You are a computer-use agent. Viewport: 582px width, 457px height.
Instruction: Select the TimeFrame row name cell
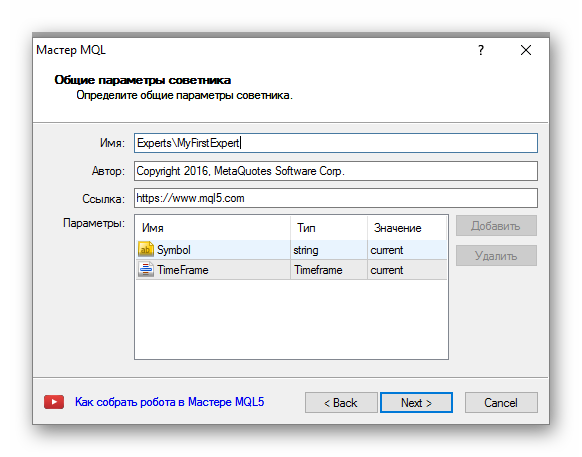tap(213, 270)
